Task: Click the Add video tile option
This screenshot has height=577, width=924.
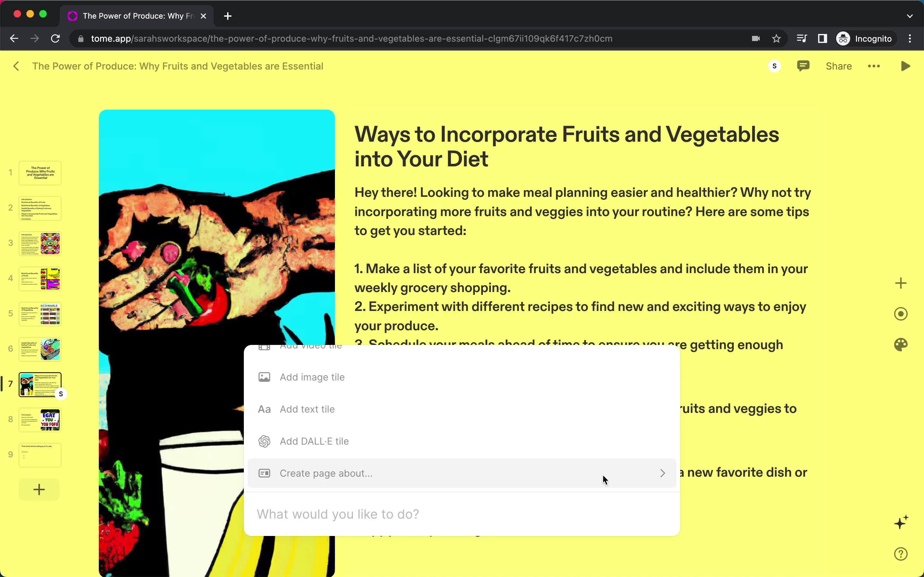Action: (310, 344)
